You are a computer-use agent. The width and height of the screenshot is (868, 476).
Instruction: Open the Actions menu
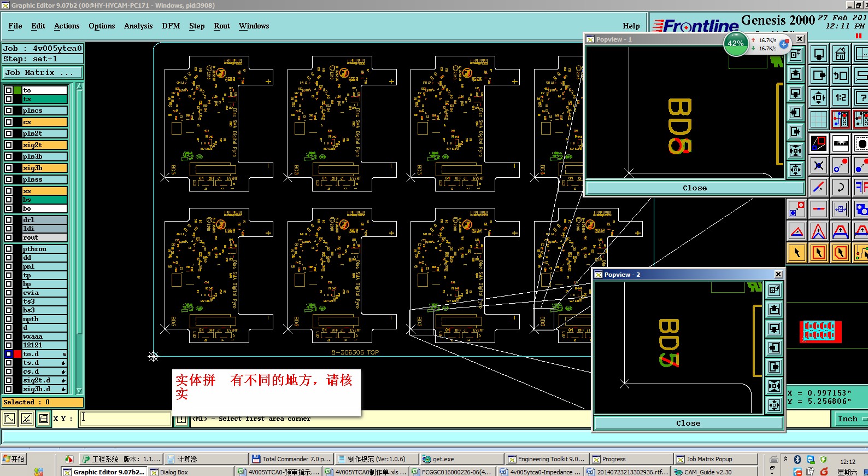pos(67,26)
